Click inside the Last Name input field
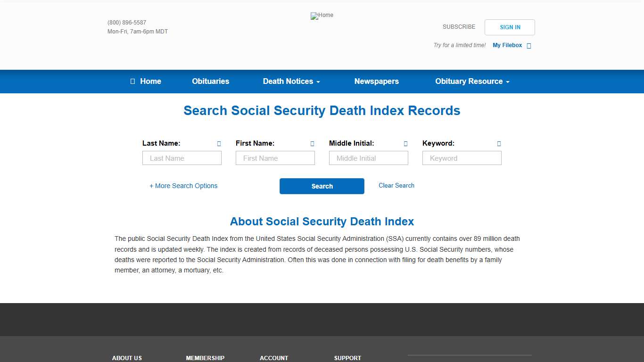Screen dimensions: 644x362 [x=182, y=158]
